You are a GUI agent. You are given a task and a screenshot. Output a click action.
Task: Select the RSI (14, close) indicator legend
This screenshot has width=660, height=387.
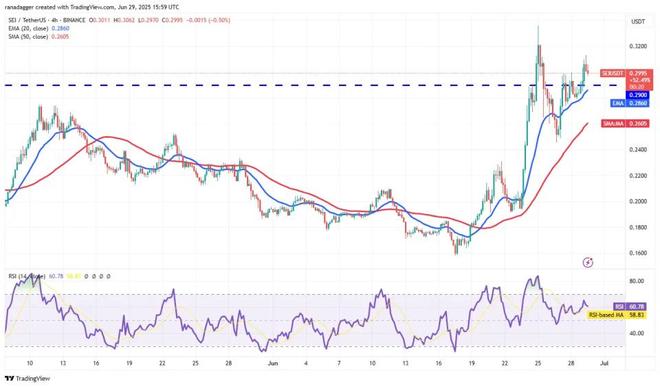tap(27, 276)
